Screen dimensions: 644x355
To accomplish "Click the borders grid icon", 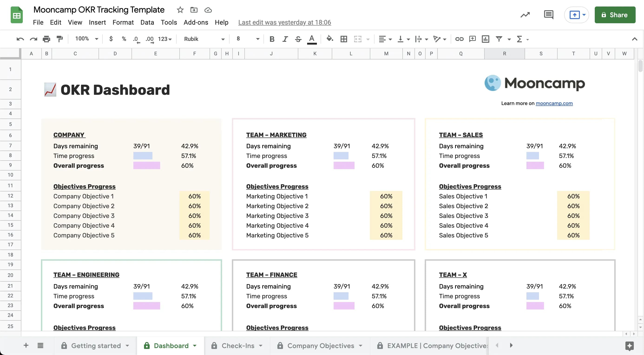I will 344,39.
